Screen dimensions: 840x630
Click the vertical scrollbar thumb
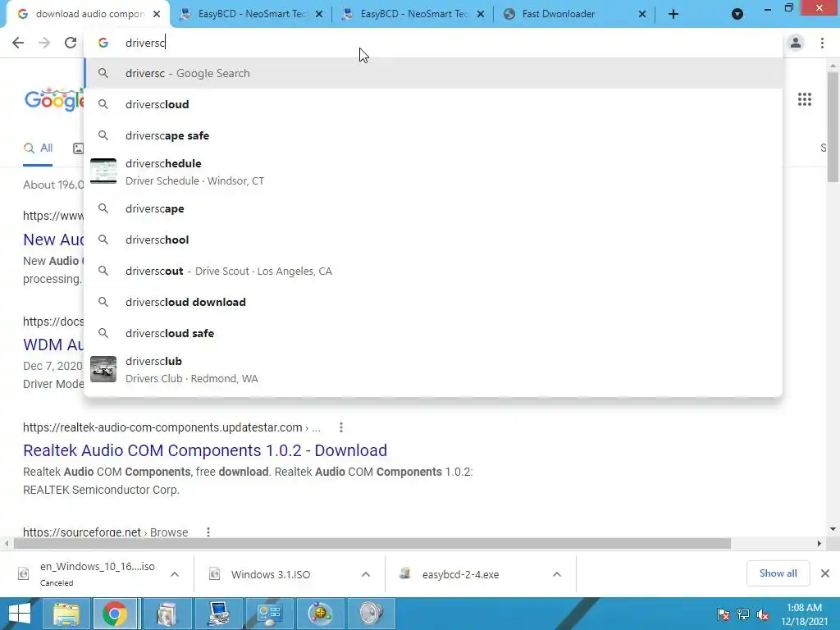833,127
